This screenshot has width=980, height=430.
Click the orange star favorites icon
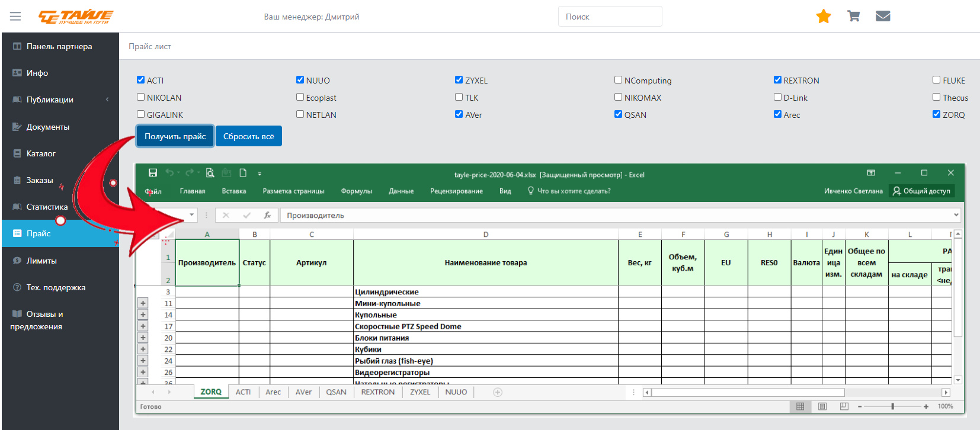824,16
